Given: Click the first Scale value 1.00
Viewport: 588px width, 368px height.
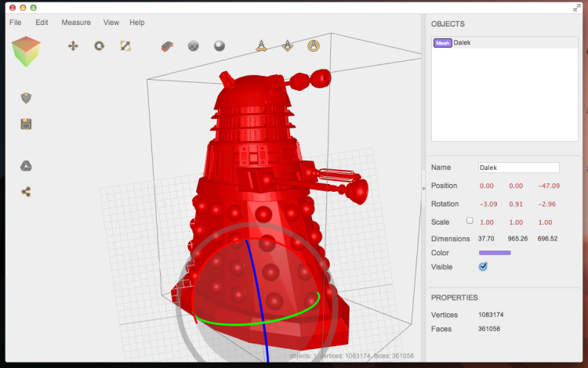Looking at the screenshot, I should click(487, 222).
